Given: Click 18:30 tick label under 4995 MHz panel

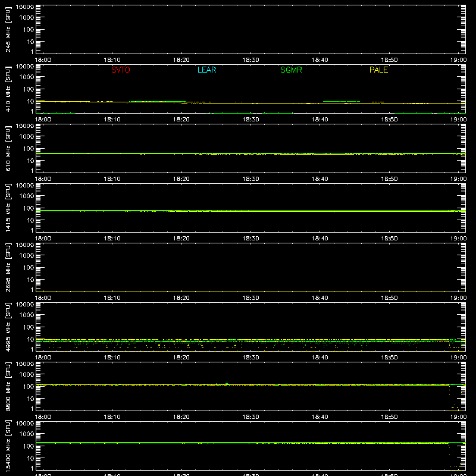Looking at the screenshot, I should pyautogui.click(x=250, y=358).
